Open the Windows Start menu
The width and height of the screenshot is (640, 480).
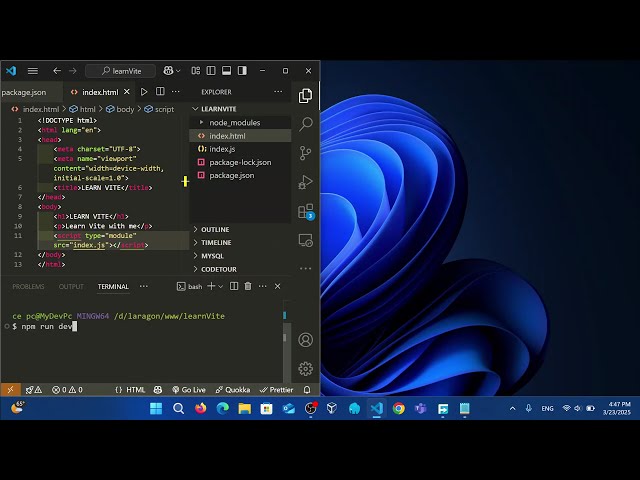[156, 408]
